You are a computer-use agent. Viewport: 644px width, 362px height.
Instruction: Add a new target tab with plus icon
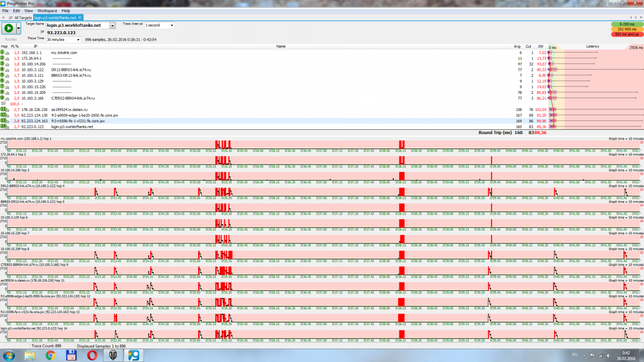[3, 18]
